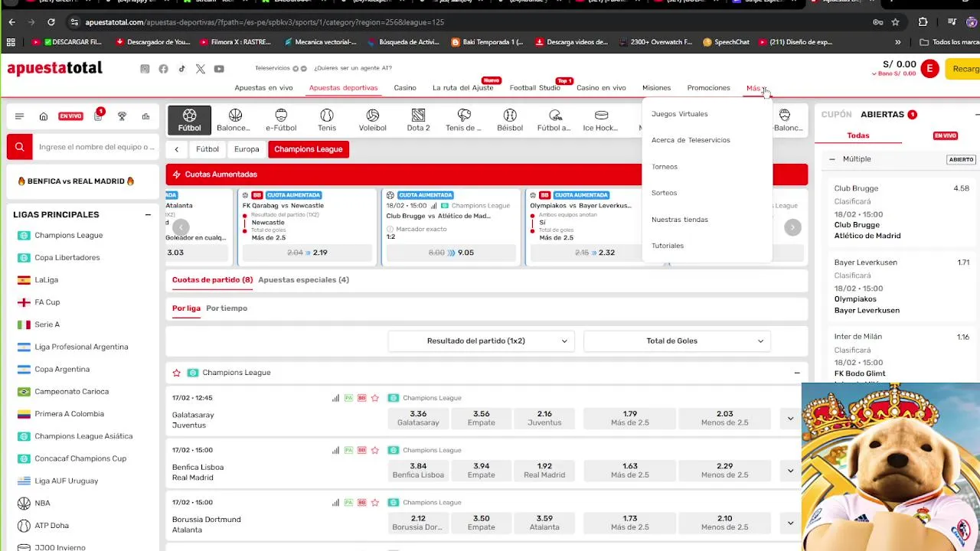Select the Fútbol sport icon
Viewport: 980px width, 551px height.
pos(189,120)
